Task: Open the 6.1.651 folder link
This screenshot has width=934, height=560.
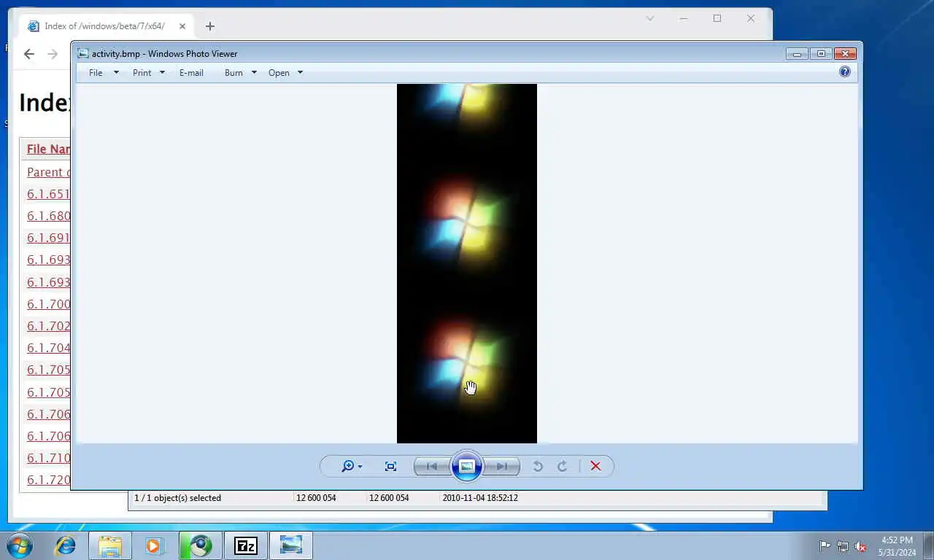Action: [x=49, y=194]
